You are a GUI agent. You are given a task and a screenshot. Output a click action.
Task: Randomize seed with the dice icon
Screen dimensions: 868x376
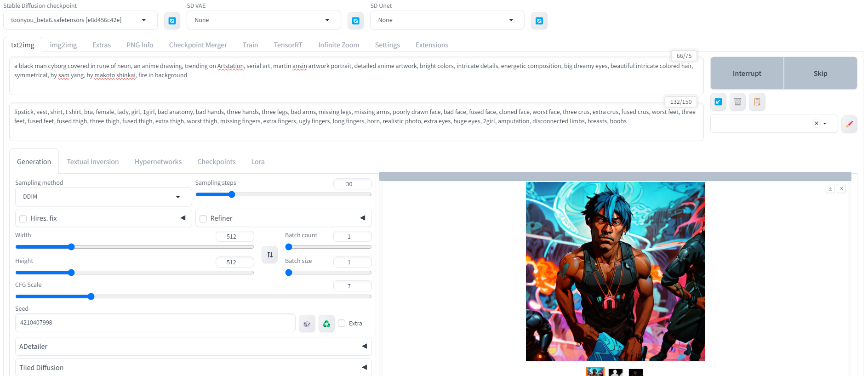click(x=307, y=324)
